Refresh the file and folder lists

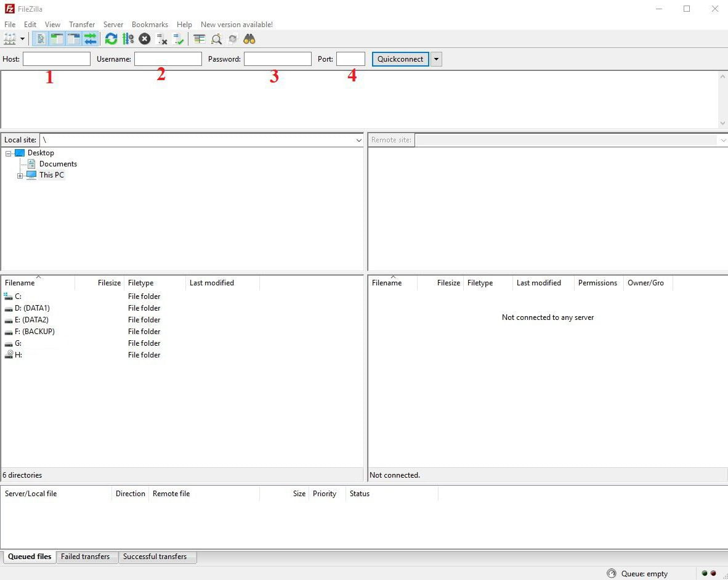111,39
